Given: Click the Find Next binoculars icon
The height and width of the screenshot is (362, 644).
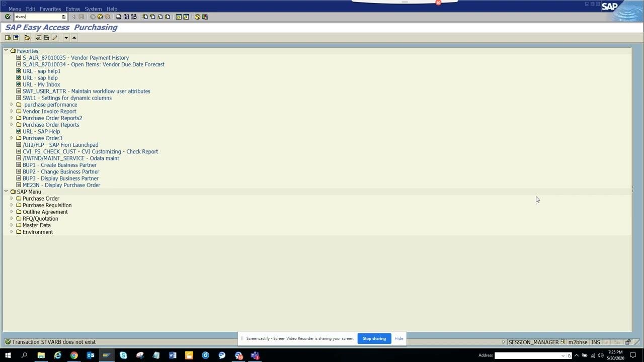Looking at the screenshot, I should [x=134, y=17].
